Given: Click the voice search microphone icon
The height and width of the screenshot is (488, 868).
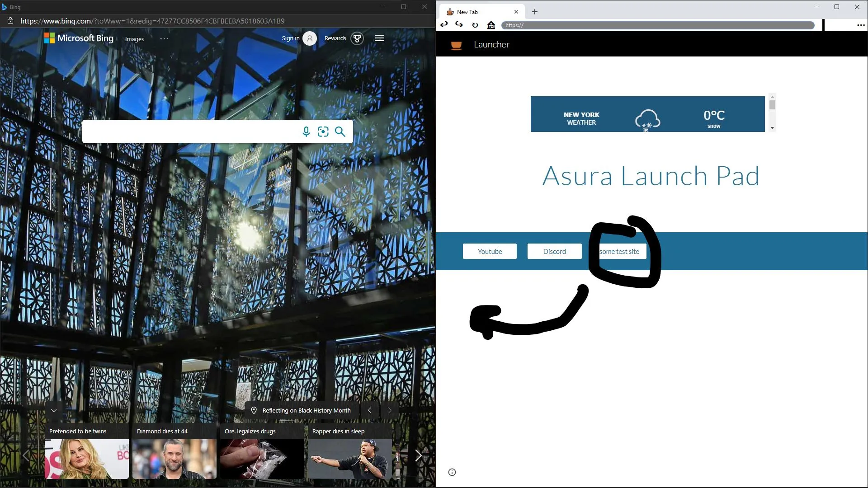Looking at the screenshot, I should pos(306,131).
